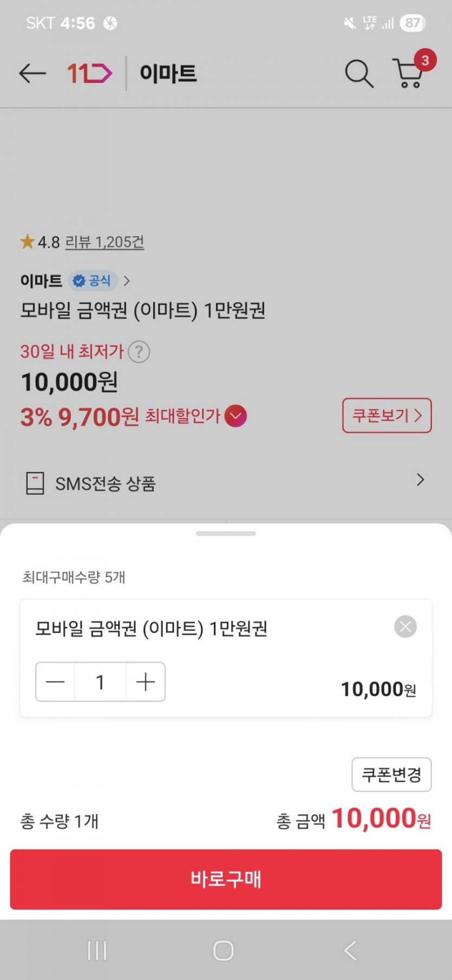Expand the SMS전송 상품 row chevron
452x980 pixels.
tap(420, 480)
